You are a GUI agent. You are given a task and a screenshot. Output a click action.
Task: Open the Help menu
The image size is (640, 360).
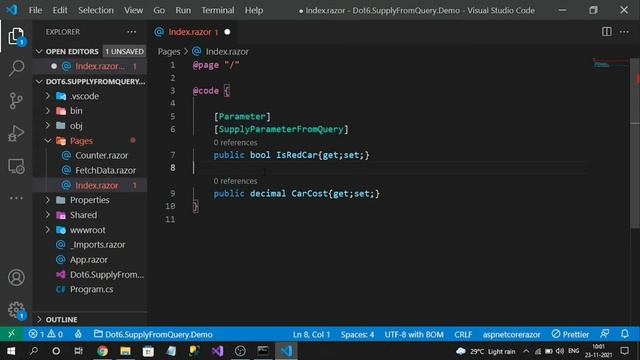[253, 10]
